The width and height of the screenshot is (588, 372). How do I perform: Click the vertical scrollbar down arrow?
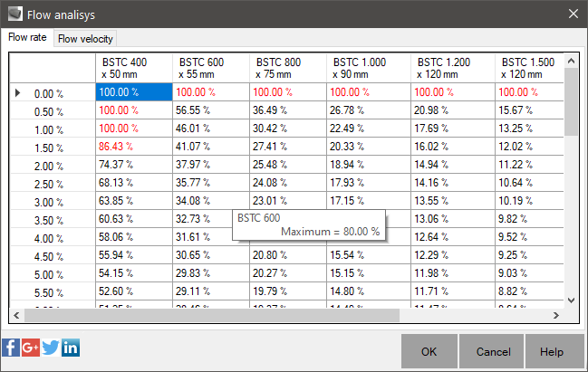point(571,300)
